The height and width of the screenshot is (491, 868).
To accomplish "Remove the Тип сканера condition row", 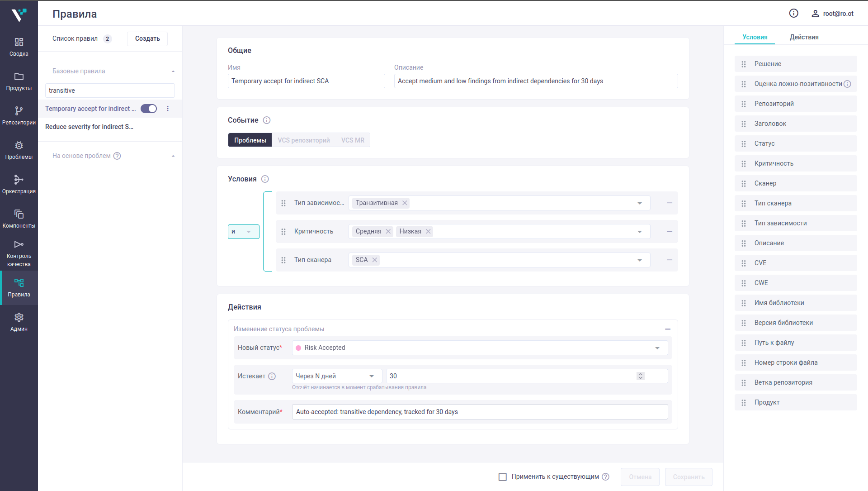I will 670,260.
